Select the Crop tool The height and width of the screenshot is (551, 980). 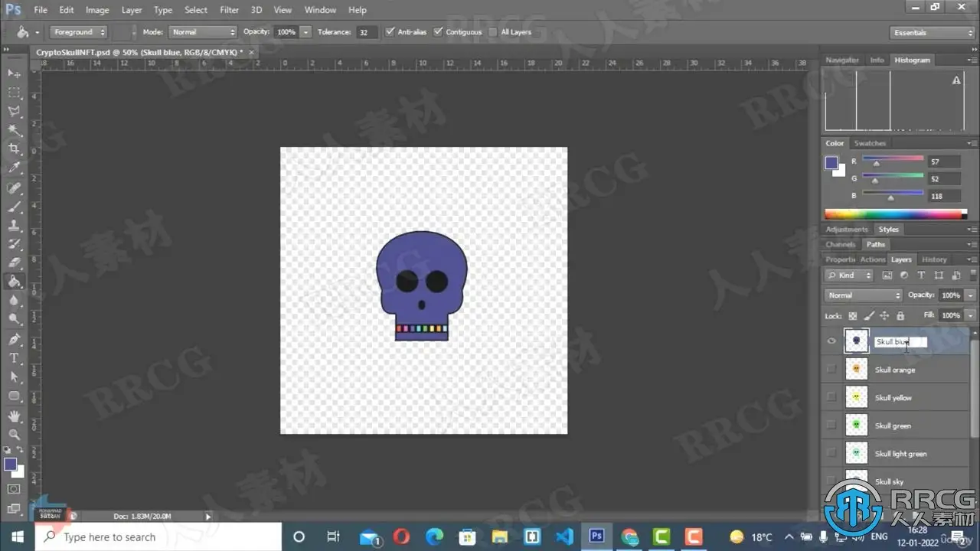tap(14, 149)
